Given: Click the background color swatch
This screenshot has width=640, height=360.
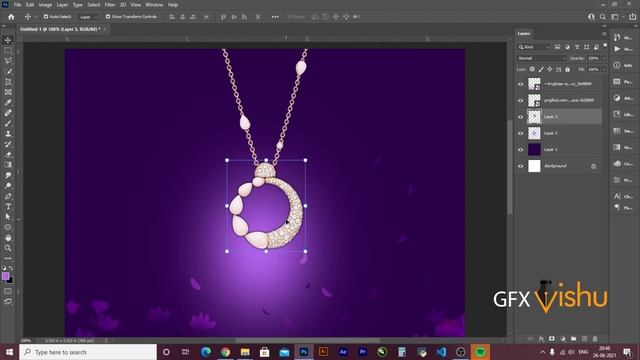Looking at the screenshot, I should [10, 281].
